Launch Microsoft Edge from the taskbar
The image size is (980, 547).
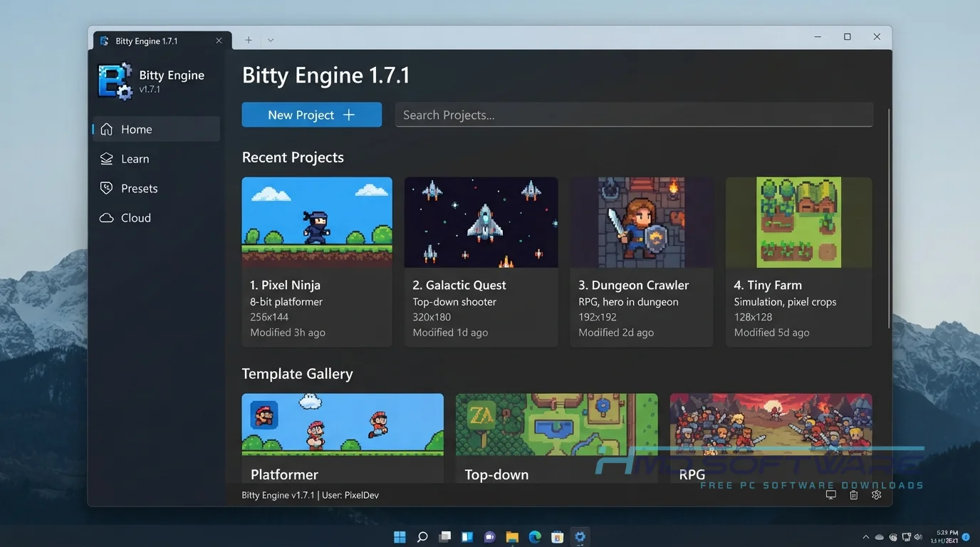(535, 536)
